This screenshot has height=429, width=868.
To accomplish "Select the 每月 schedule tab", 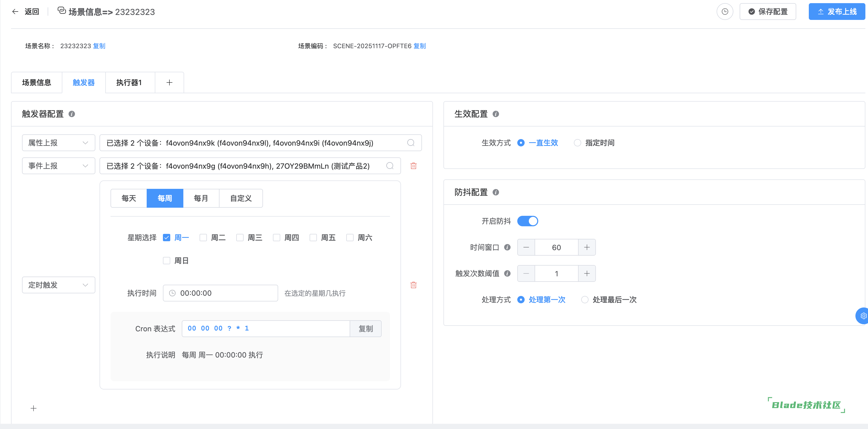I will tap(201, 198).
